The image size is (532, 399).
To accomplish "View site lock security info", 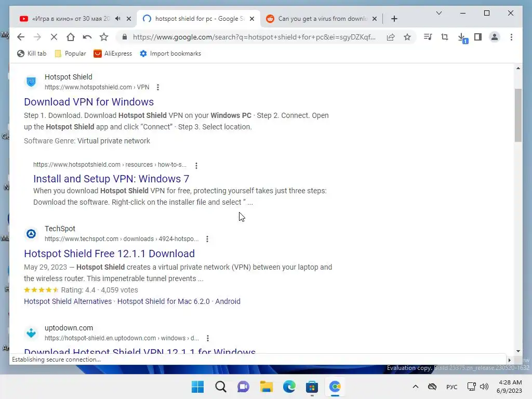I will [x=125, y=37].
